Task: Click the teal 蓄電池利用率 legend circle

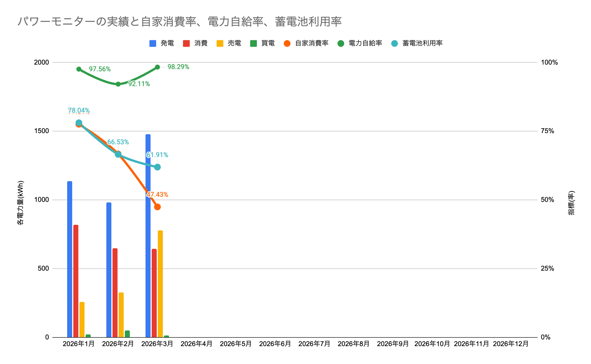Action: coord(394,44)
